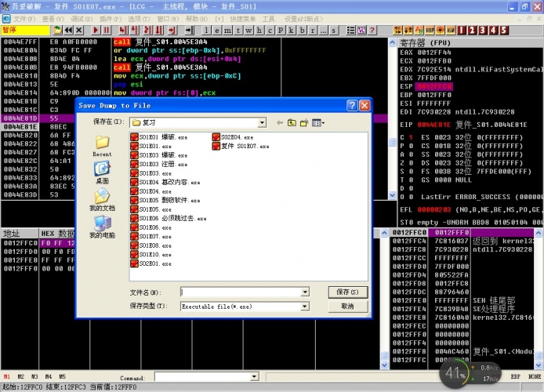Open the view menu icon in dialog
Screen dimensions: 544x392
(x=317, y=122)
